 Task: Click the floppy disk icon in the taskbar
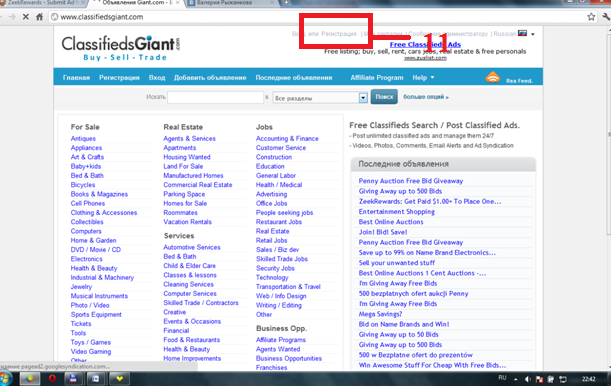coord(73,378)
